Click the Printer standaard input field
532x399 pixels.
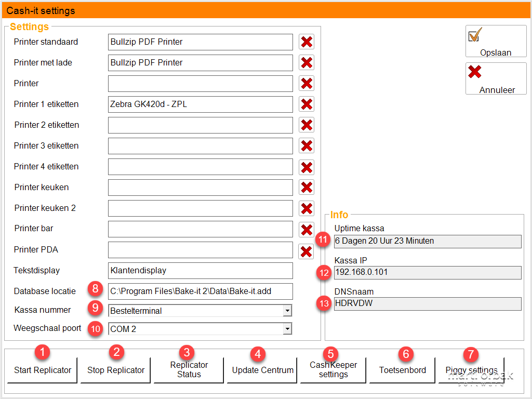click(x=201, y=42)
